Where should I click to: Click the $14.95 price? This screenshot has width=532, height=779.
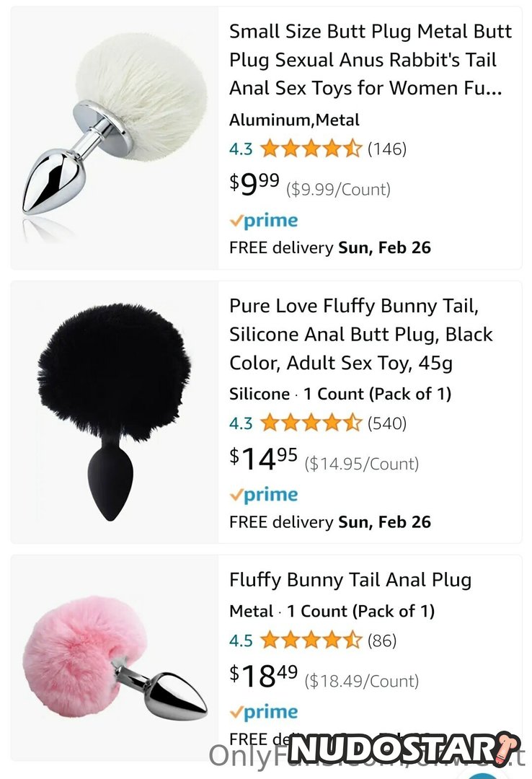[264, 460]
